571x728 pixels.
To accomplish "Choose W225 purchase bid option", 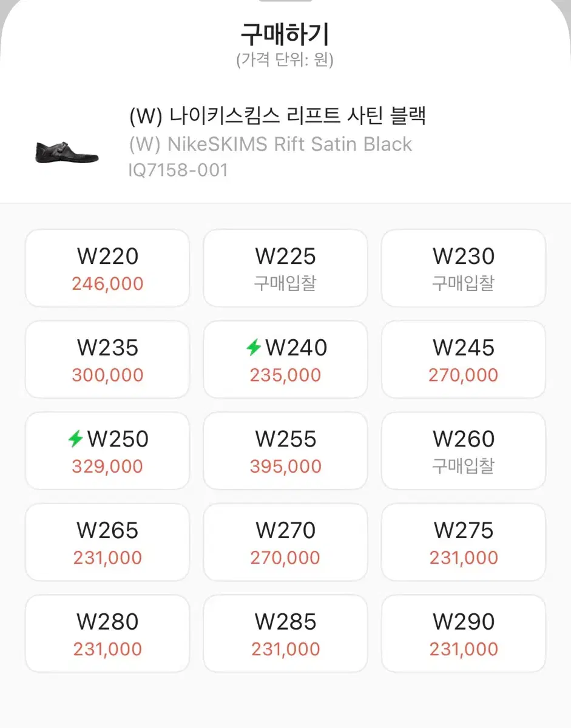I will [285, 268].
